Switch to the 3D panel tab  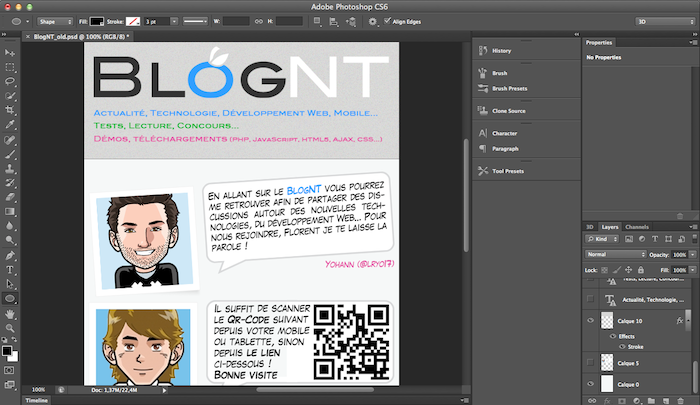pyautogui.click(x=589, y=227)
